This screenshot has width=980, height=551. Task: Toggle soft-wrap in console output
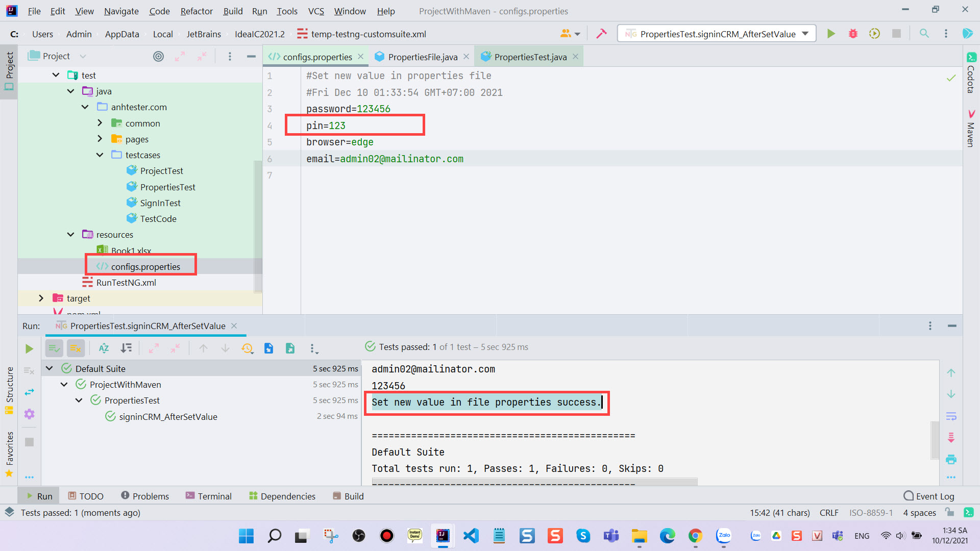(x=951, y=416)
